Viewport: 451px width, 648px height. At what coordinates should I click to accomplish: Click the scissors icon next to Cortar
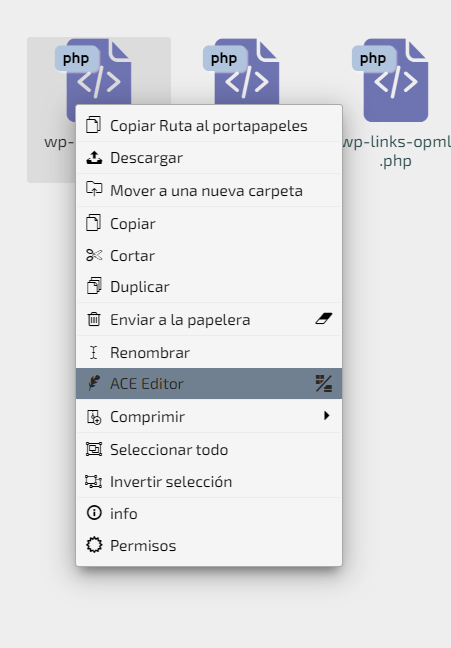pos(94,255)
